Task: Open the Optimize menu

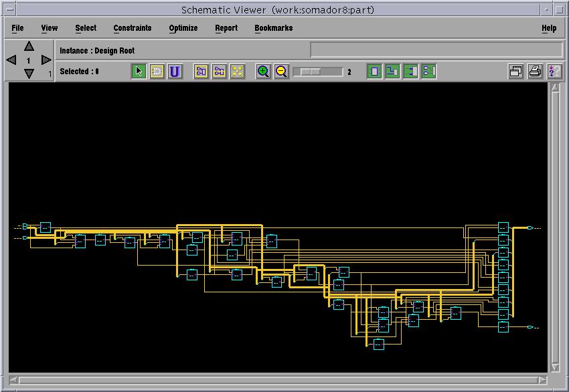Action: (183, 28)
